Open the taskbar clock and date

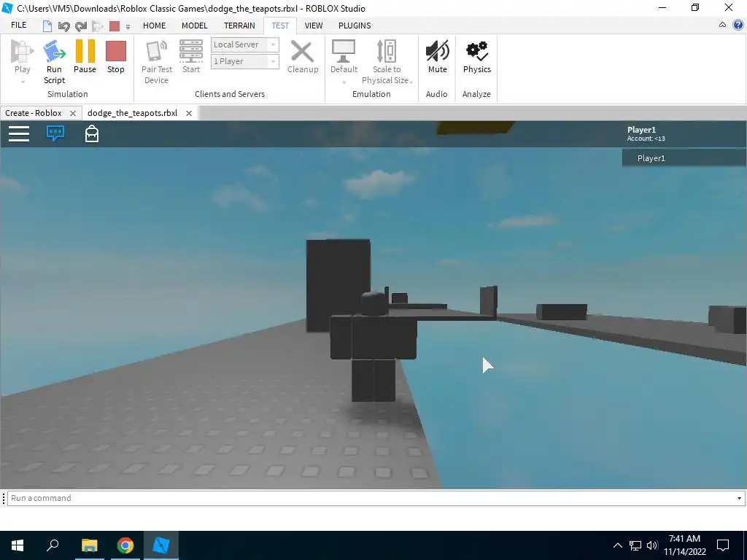(684, 545)
